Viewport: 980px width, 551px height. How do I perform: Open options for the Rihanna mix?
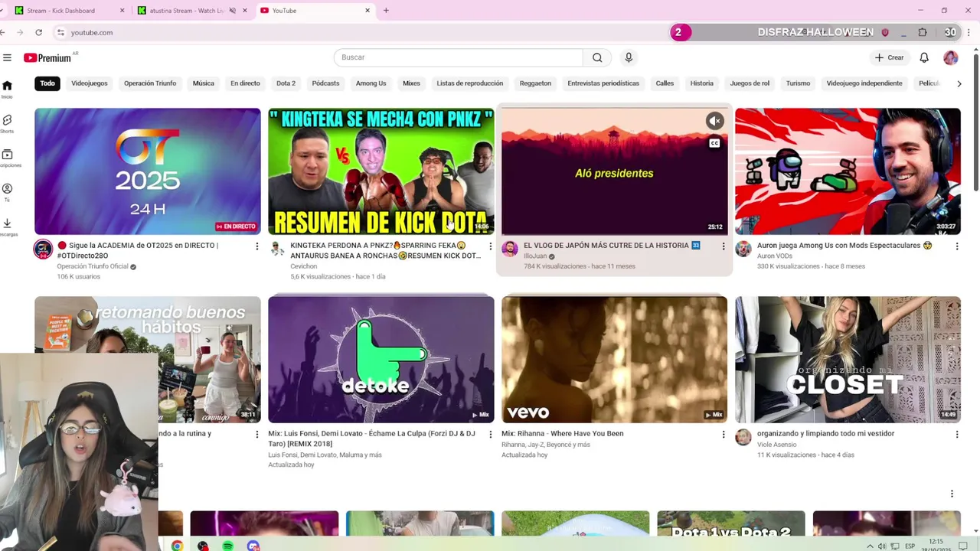click(x=723, y=435)
